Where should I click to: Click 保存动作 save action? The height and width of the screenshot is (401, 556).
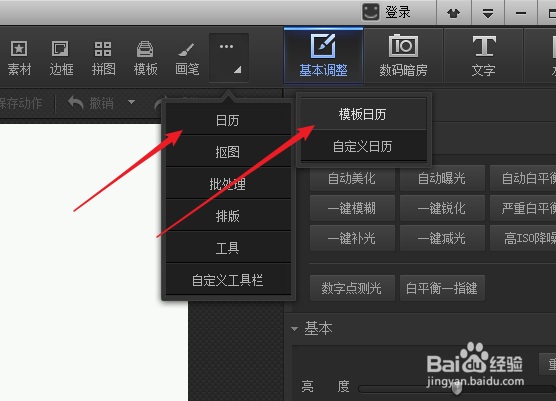pos(21,103)
